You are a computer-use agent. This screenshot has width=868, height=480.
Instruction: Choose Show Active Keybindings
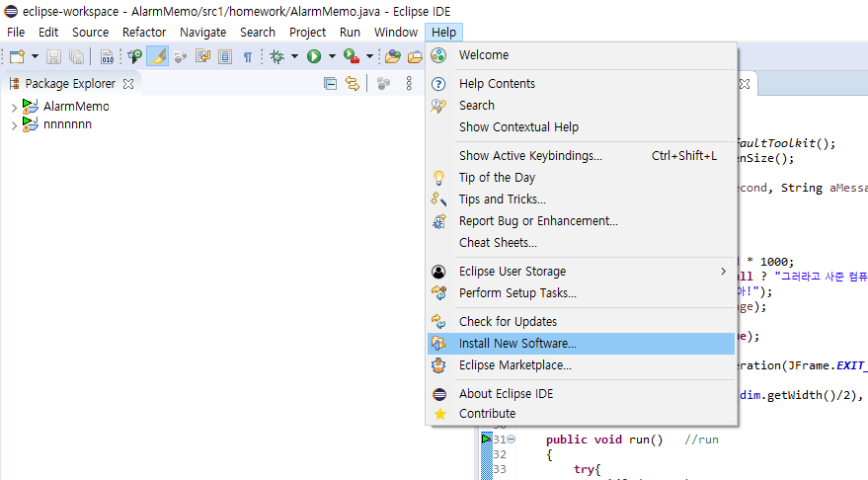coord(582,156)
